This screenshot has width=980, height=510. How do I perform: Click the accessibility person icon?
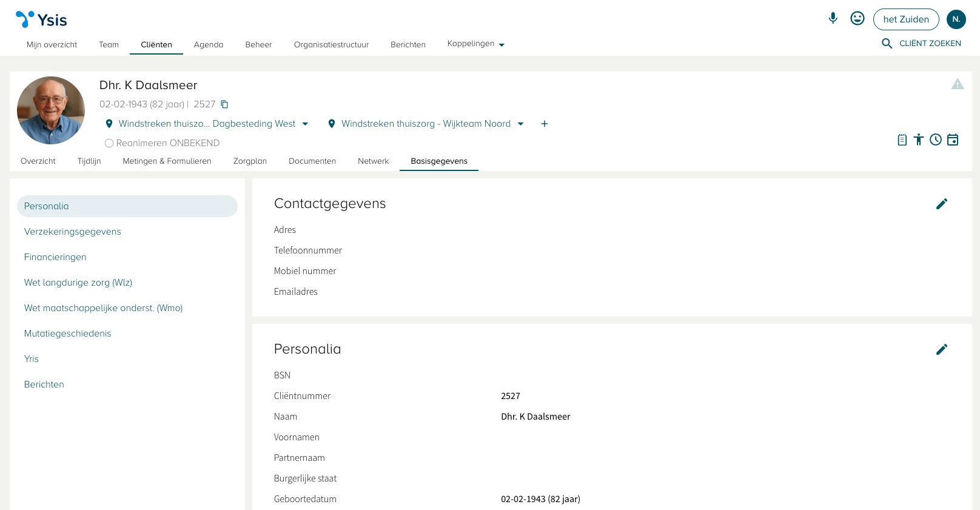tap(919, 140)
